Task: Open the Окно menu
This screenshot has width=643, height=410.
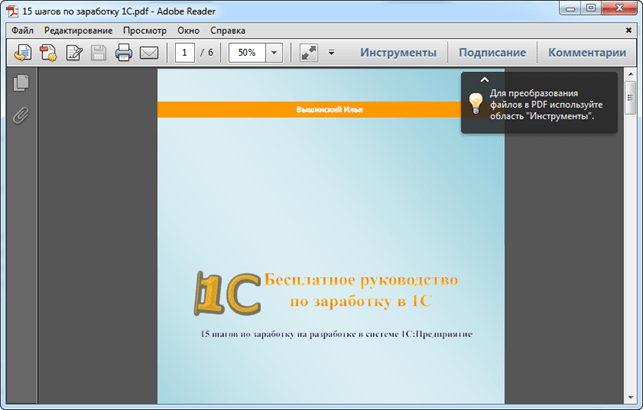Action: [x=188, y=31]
